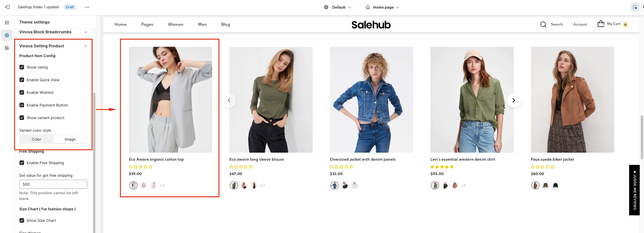The height and width of the screenshot is (233, 644).
Task: Uncheck the Show rating checkbox
Action: click(x=22, y=67)
